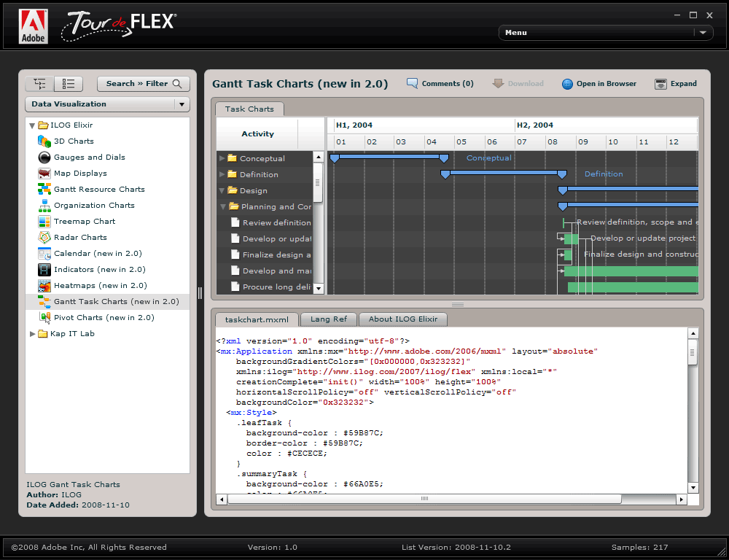
Task: Click code panel horizontal scroll right arrow
Action: (x=682, y=499)
